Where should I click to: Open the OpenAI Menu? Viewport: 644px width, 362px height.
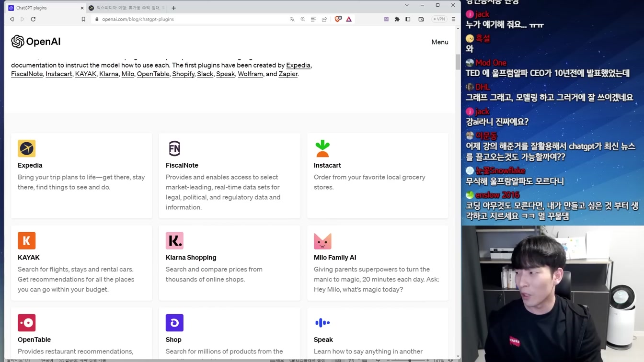click(x=439, y=42)
